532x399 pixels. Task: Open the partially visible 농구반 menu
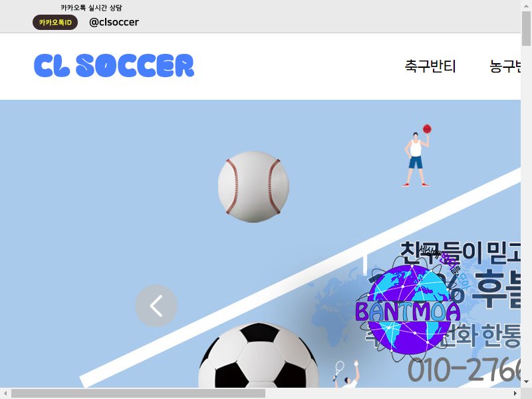point(505,66)
